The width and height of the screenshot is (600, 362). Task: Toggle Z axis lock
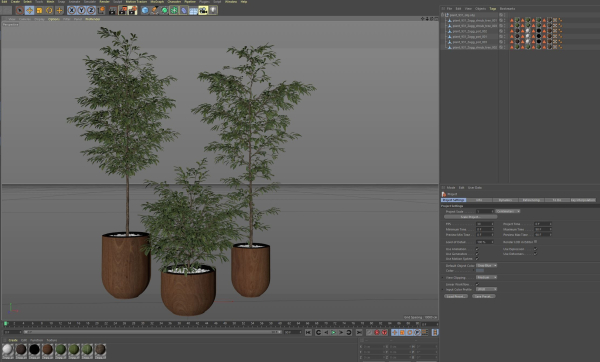point(91,10)
